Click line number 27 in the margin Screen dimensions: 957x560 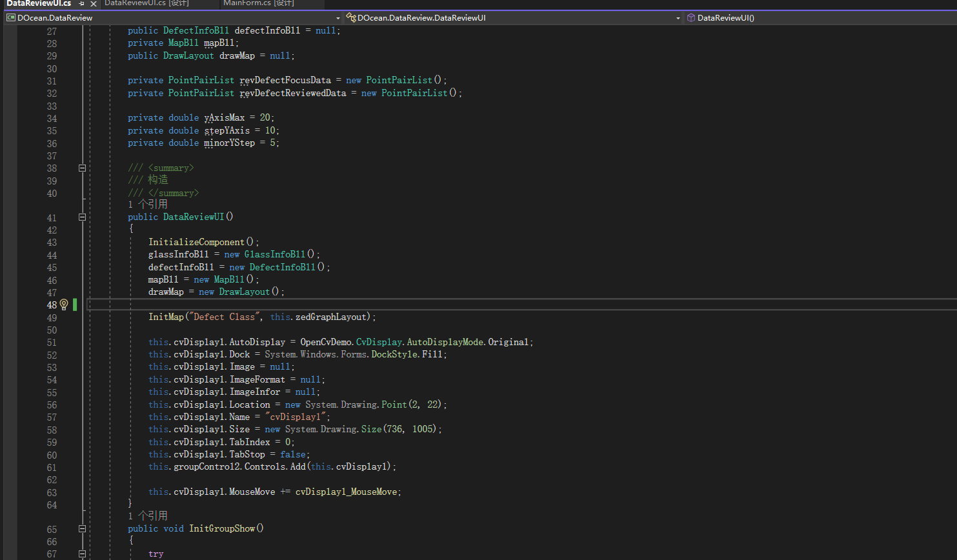(52, 31)
